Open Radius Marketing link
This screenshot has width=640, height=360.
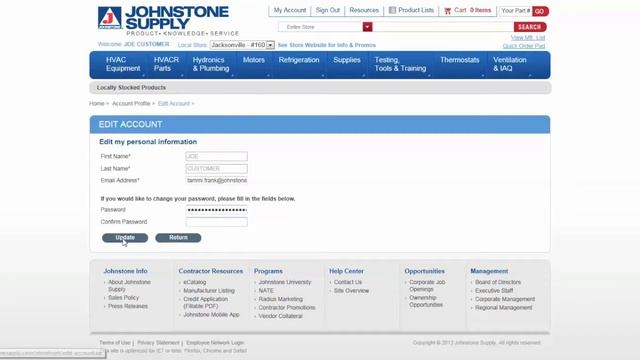click(280, 299)
